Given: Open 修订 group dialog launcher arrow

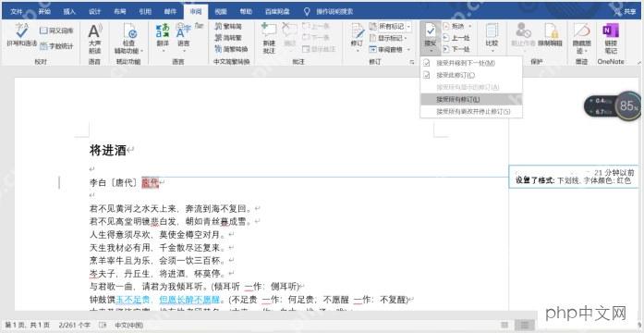Looking at the screenshot, I should pyautogui.click(x=411, y=62).
